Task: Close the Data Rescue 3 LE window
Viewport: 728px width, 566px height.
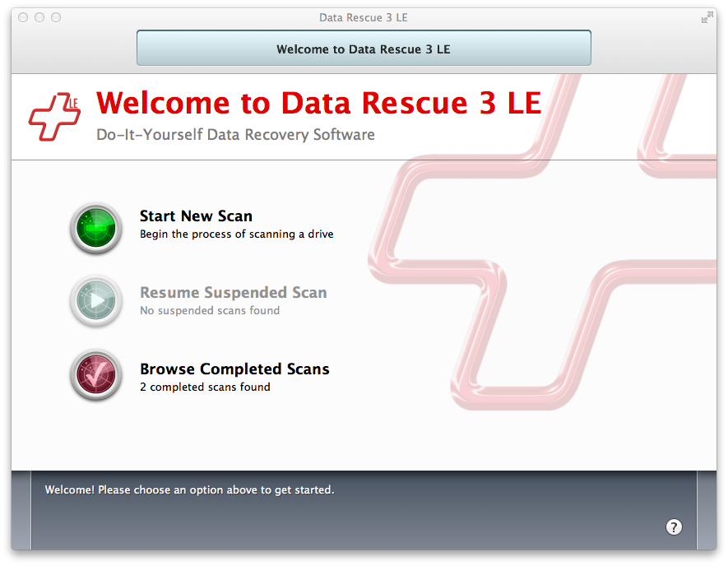Action: [x=23, y=17]
